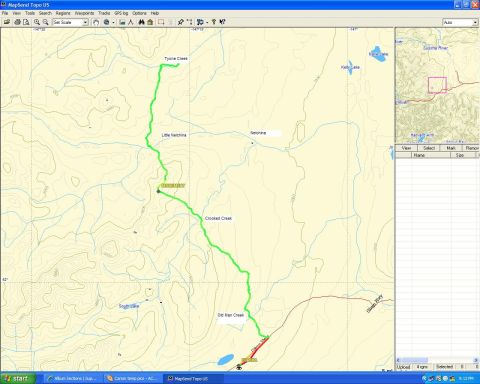Click the system tray clock
This screenshot has height=384, width=480.
(x=466, y=378)
